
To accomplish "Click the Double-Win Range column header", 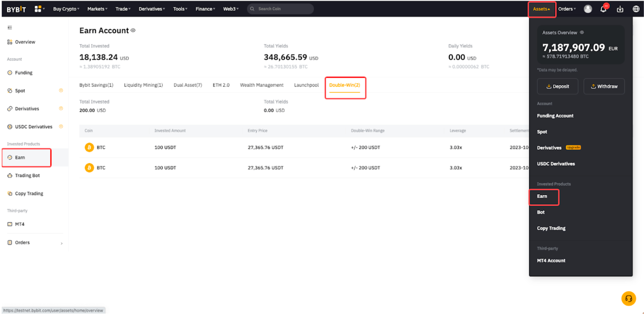I will (367, 131).
